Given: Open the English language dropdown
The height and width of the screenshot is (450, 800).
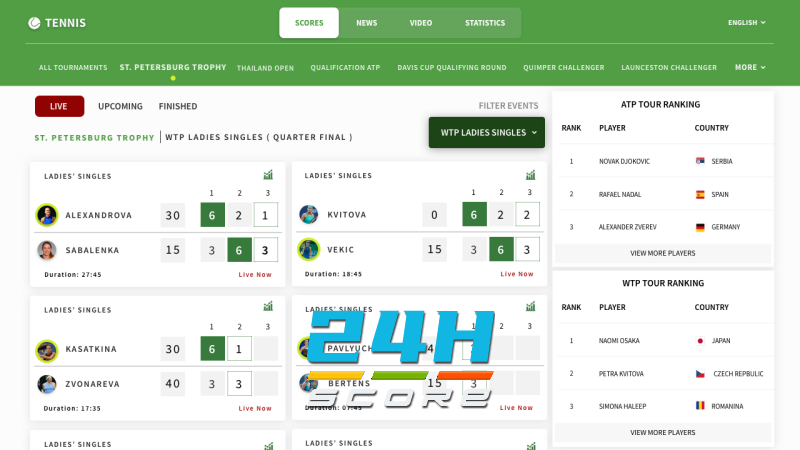Looking at the screenshot, I should coord(746,22).
